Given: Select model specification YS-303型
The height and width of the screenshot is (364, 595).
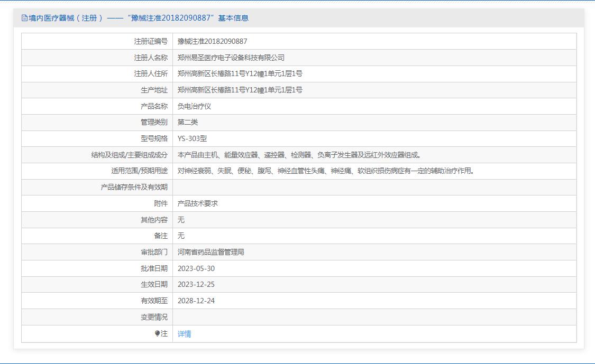Looking at the screenshot, I should pos(192,138).
